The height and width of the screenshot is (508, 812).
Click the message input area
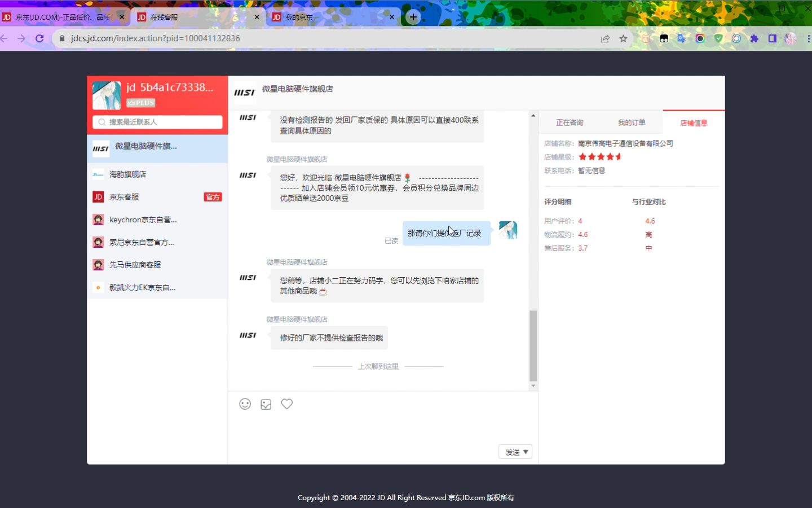tap(383, 429)
